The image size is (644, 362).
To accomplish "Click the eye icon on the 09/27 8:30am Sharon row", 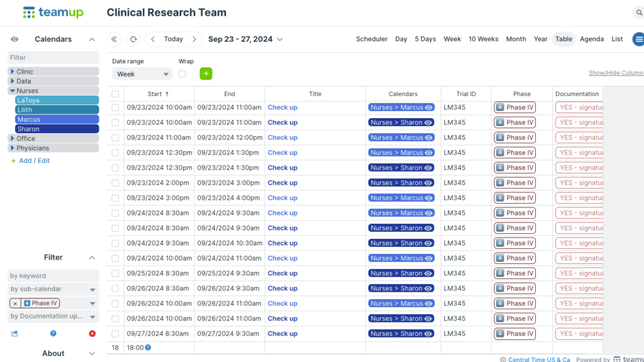I will coord(428,334).
